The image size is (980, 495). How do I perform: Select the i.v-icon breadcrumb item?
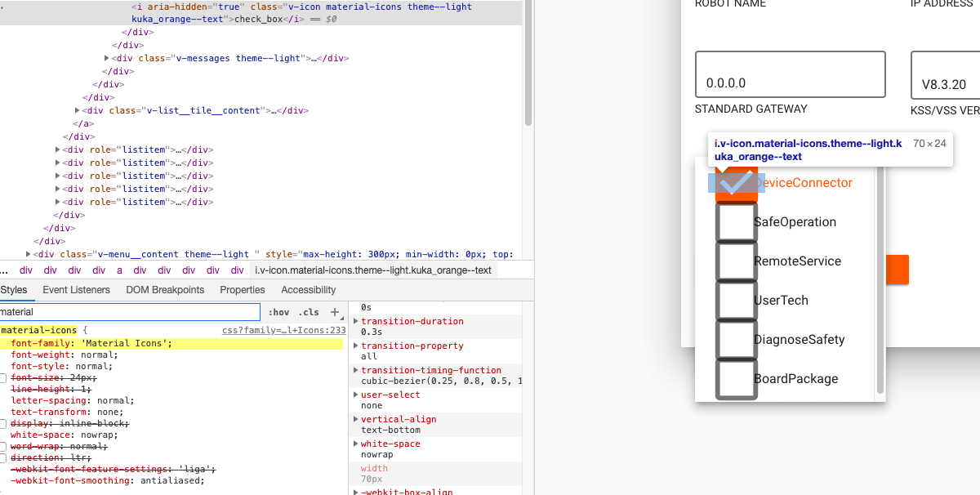372,270
